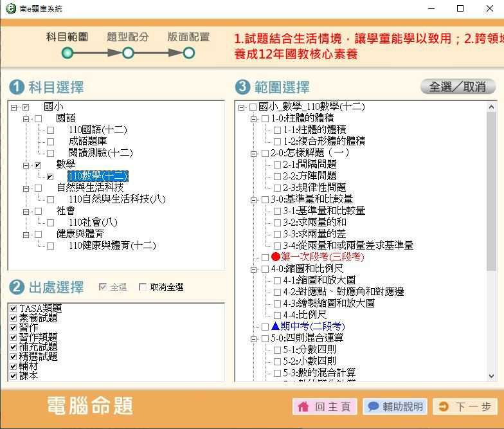Screen dimensions: 504x429
Task: Collapse the 健康與體育 node
Action: [26, 235]
